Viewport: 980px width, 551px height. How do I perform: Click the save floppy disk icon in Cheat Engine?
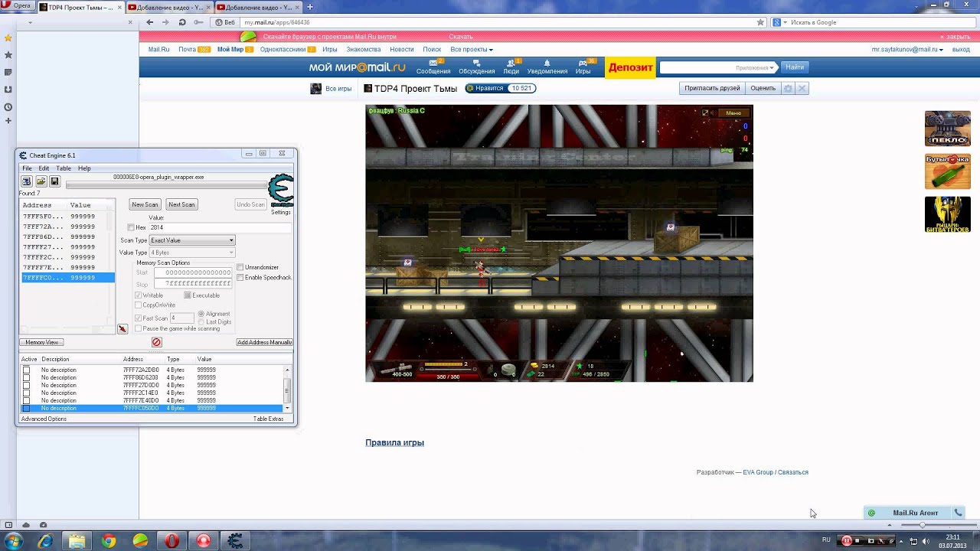click(54, 181)
